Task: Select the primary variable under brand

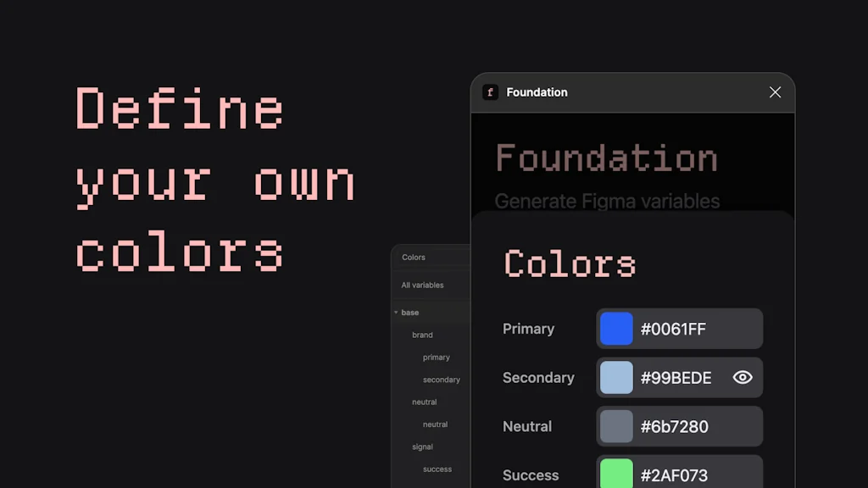Action: click(x=436, y=357)
